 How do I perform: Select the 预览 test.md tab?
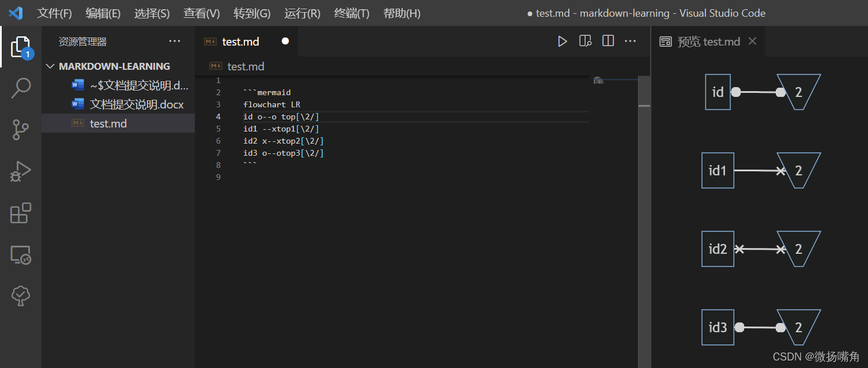[708, 42]
